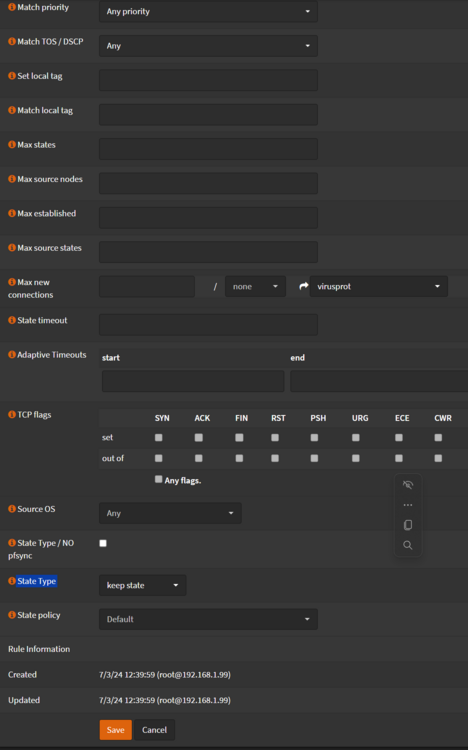Click the hide eye-slash icon in floating popup
The height and width of the screenshot is (750, 468).
(x=408, y=485)
